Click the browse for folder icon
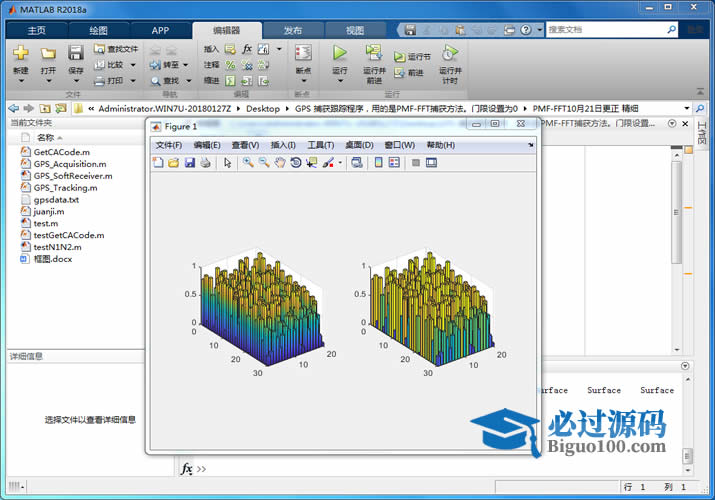 pos(60,108)
